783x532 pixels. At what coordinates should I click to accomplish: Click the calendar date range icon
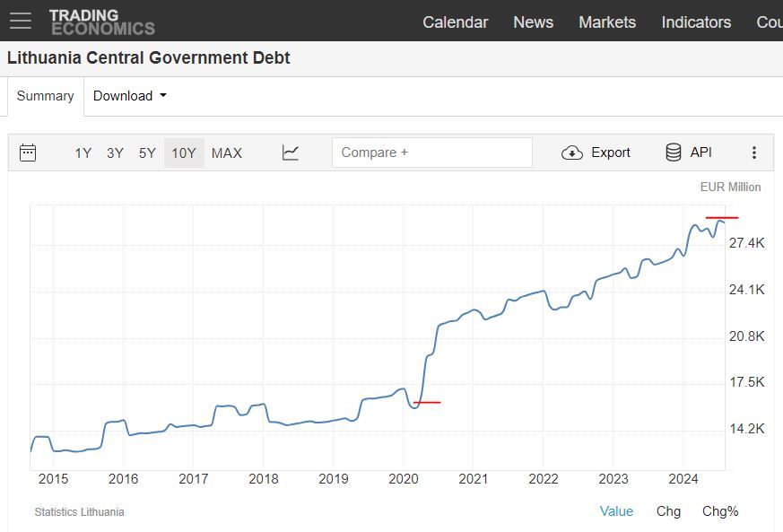click(28, 153)
